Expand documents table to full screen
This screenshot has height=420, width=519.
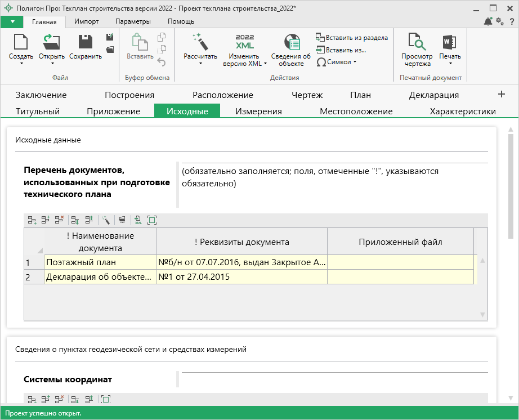151,220
